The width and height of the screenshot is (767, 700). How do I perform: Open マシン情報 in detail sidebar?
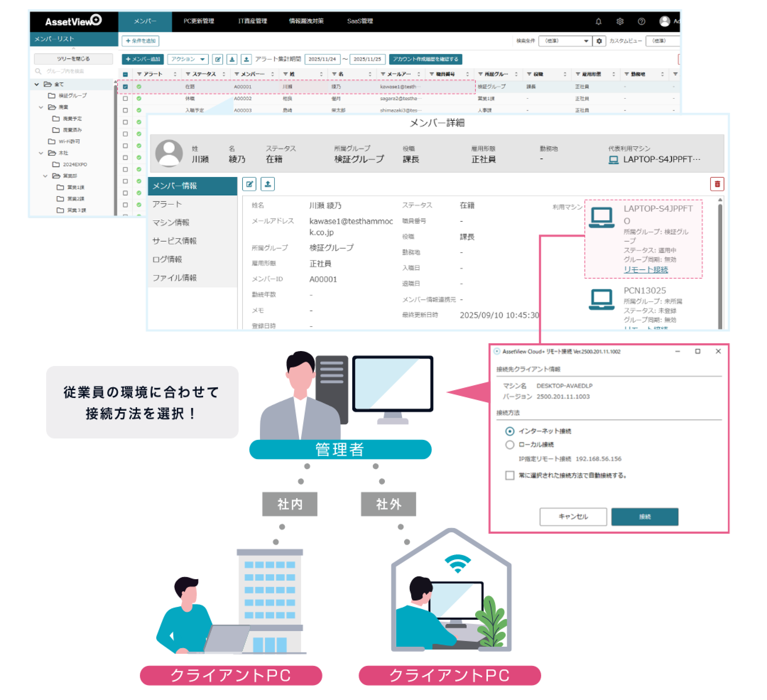(171, 223)
